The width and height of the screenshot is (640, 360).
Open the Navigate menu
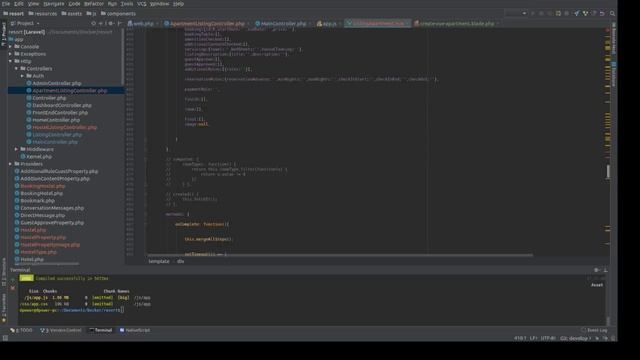[54, 4]
